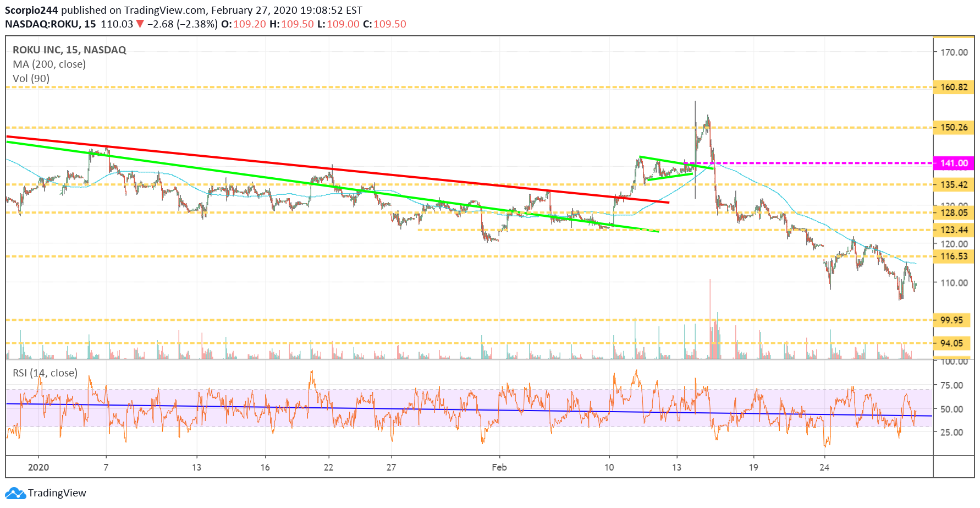The width and height of the screenshot is (980, 508).
Task: Click the MA (200, close) indicator label
Action: 49,64
